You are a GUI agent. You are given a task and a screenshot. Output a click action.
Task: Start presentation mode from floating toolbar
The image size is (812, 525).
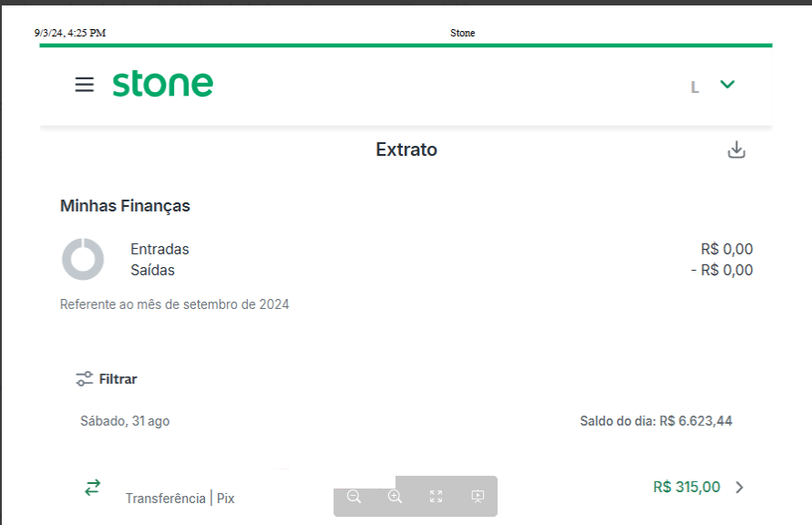click(x=478, y=497)
